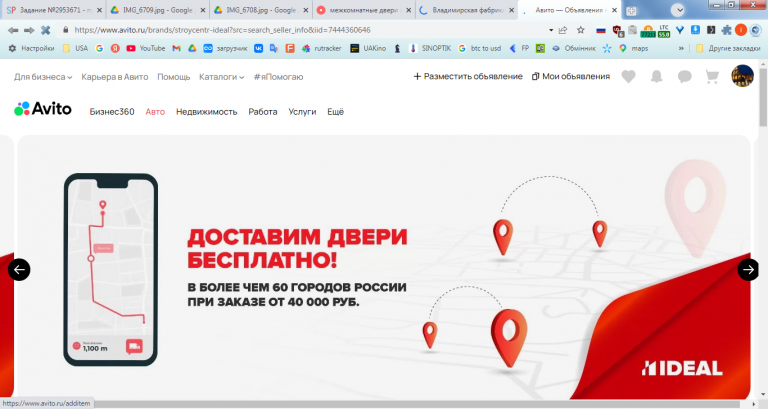Click the vertical page scrollbar thumb
The width and height of the screenshot is (768, 409).
tap(763, 98)
